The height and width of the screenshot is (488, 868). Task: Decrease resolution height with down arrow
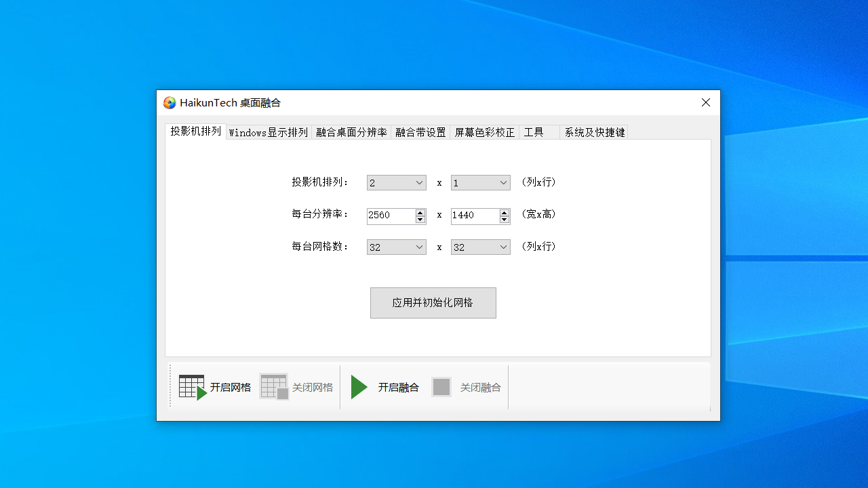(505, 220)
